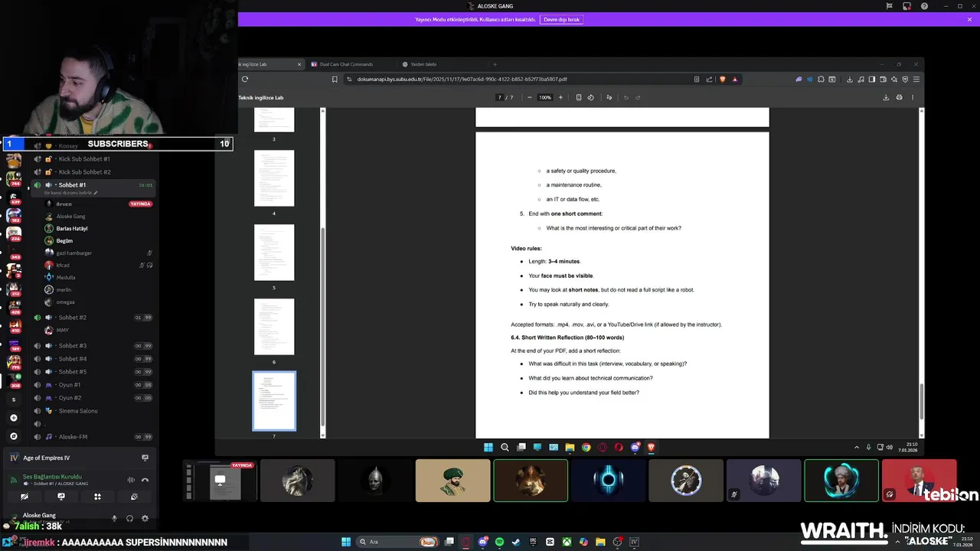Zoom in the PDF view

(x=560, y=97)
